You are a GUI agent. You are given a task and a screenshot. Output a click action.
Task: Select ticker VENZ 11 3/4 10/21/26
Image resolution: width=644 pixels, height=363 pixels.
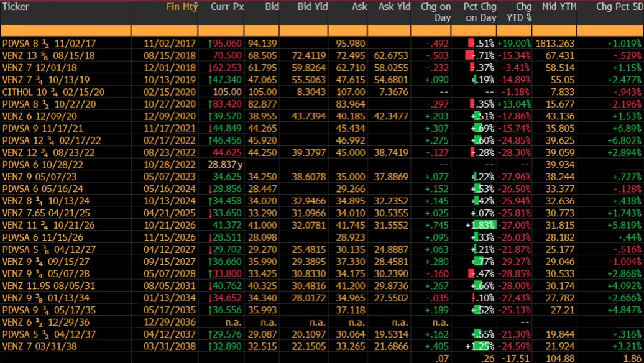click(48, 225)
